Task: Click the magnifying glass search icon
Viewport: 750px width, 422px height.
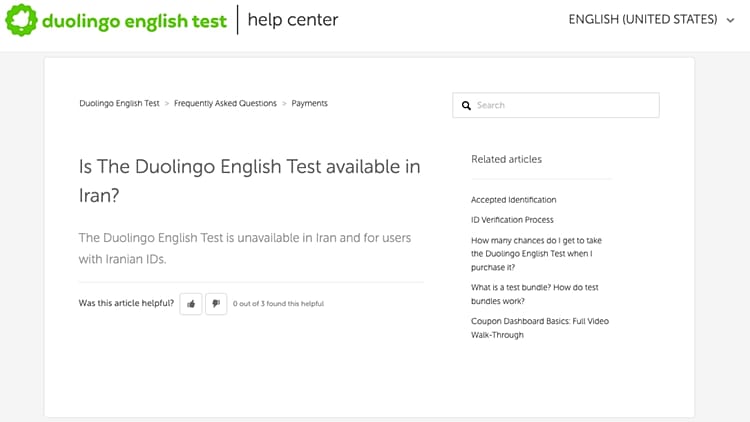Action: (466, 105)
